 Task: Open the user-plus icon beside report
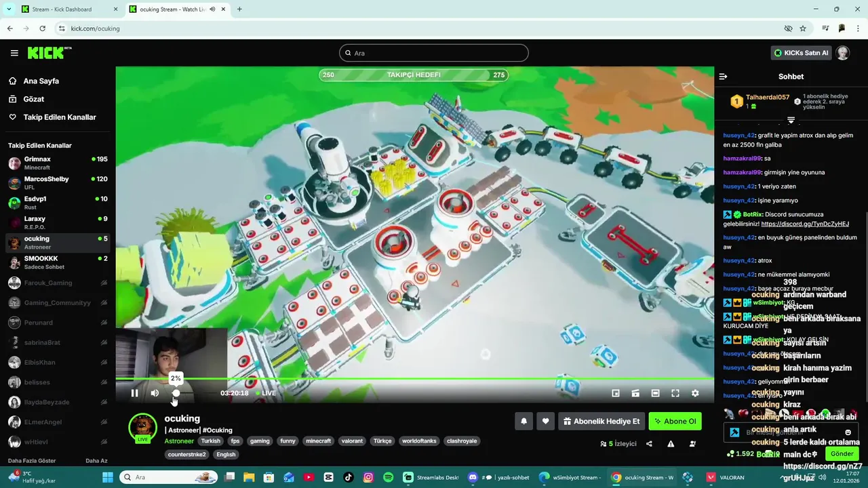692,444
